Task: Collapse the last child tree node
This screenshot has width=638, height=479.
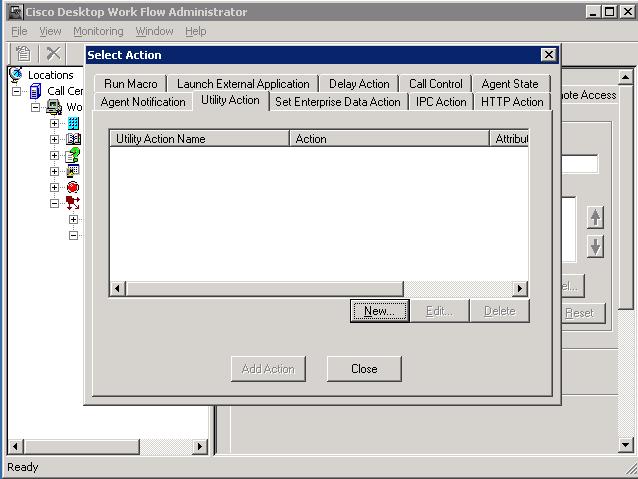Action: pos(73,235)
